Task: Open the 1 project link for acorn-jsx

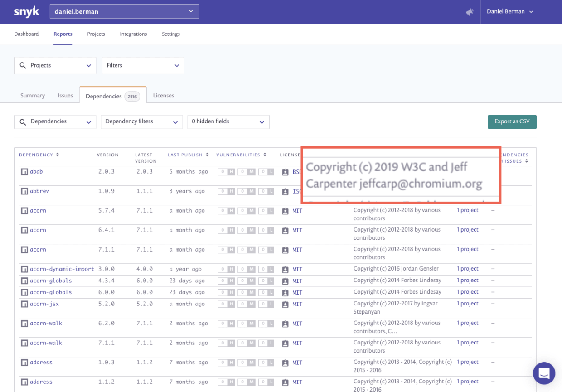Action: click(x=468, y=304)
